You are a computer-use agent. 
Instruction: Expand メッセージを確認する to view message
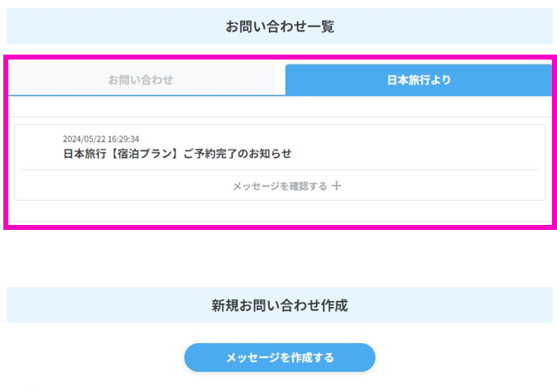pos(280,186)
